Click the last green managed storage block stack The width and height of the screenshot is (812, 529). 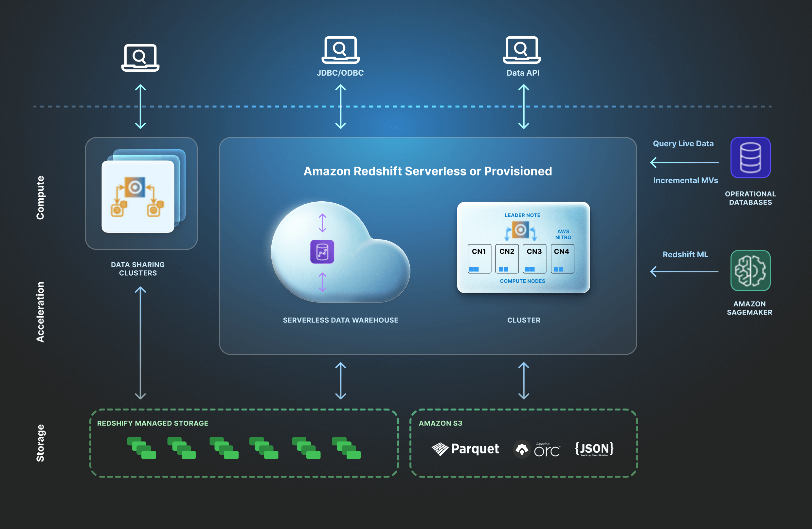coord(346,448)
